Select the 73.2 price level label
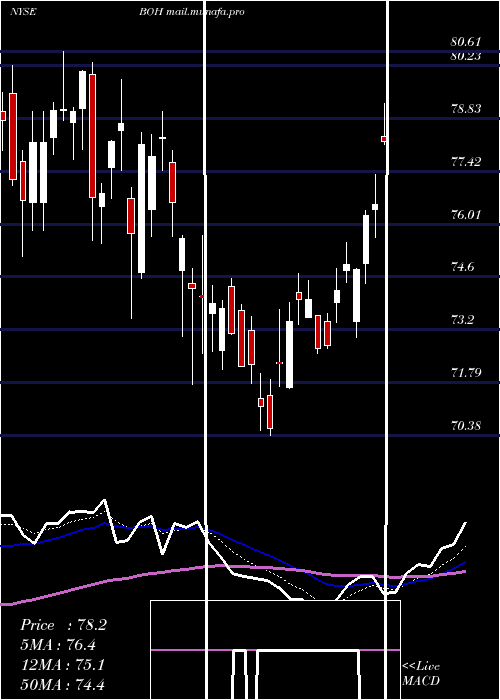This screenshot has height=700, width=500. (x=462, y=320)
